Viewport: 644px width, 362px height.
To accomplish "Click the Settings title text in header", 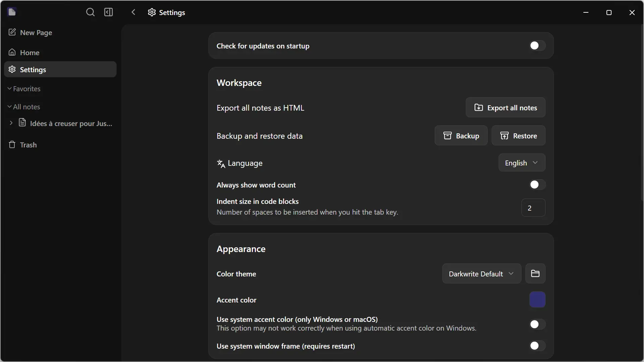I will coord(172,13).
